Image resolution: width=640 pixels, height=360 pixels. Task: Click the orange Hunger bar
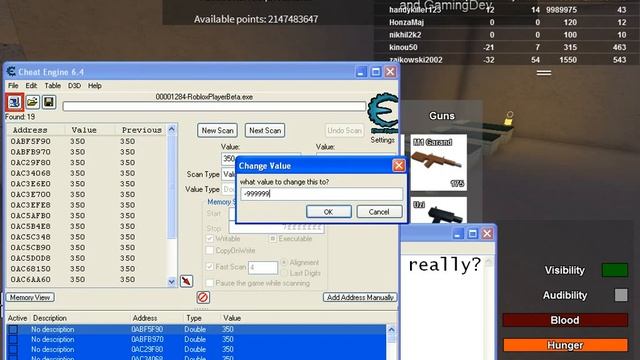pyautogui.click(x=565, y=345)
